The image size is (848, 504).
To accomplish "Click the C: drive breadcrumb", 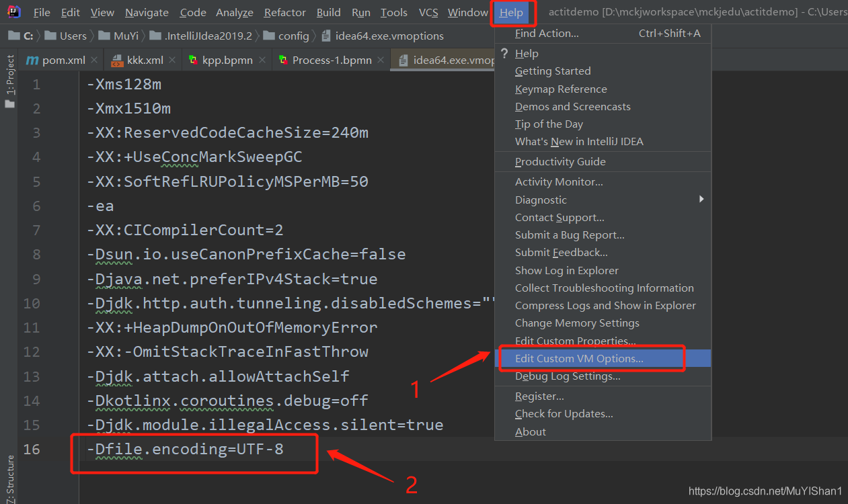I will (x=22, y=36).
